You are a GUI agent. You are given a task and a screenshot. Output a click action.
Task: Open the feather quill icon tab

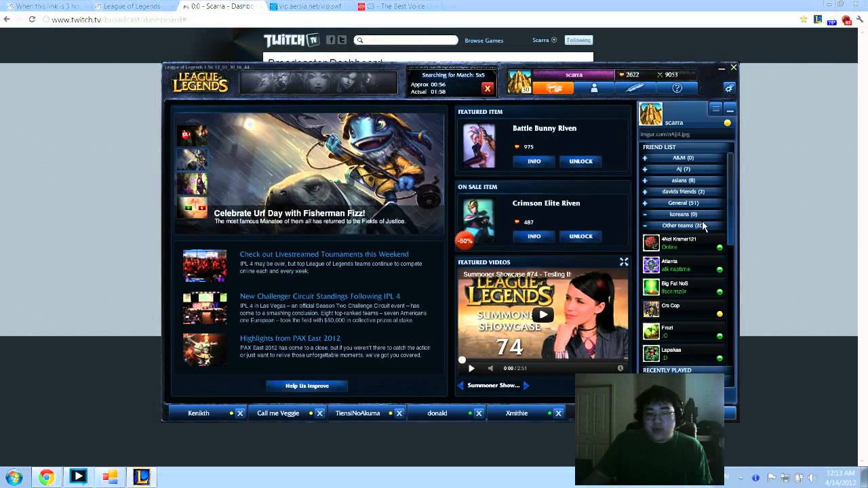tap(635, 88)
